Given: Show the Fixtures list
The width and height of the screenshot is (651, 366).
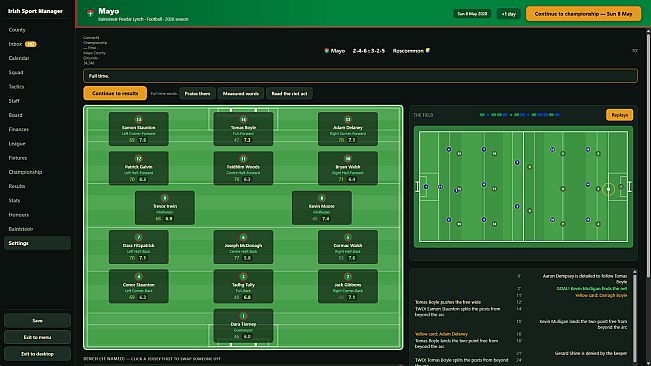Looking at the screenshot, I should pyautogui.click(x=37, y=158).
